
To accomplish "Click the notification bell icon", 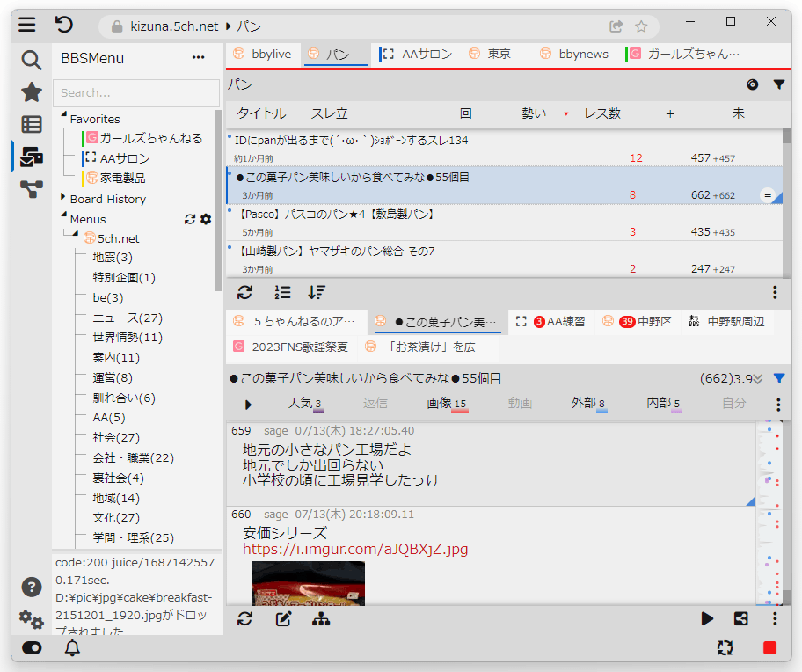I will tap(72, 648).
